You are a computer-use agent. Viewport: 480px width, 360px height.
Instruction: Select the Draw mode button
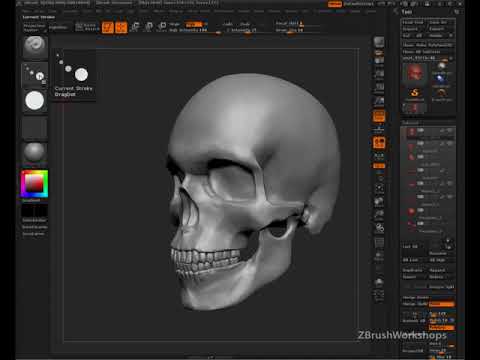121,27
